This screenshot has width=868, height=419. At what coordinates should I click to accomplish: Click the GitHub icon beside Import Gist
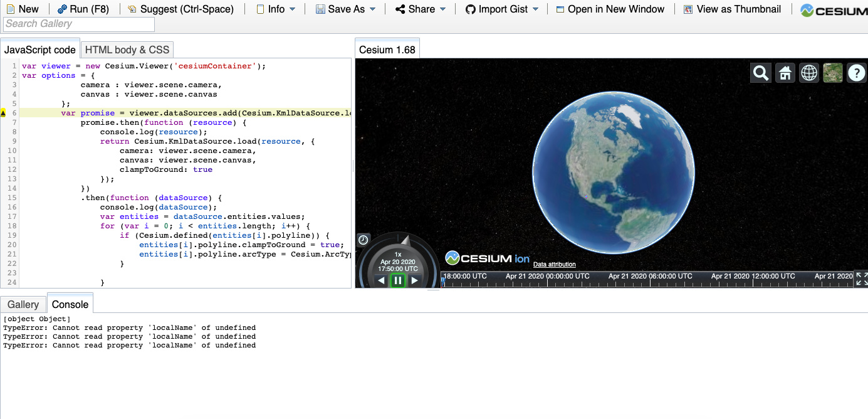pos(471,9)
